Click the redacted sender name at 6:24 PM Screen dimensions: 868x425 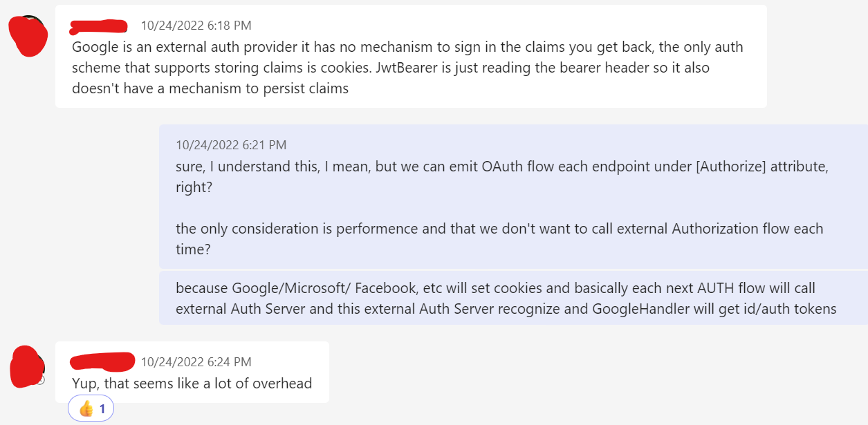pos(103,361)
